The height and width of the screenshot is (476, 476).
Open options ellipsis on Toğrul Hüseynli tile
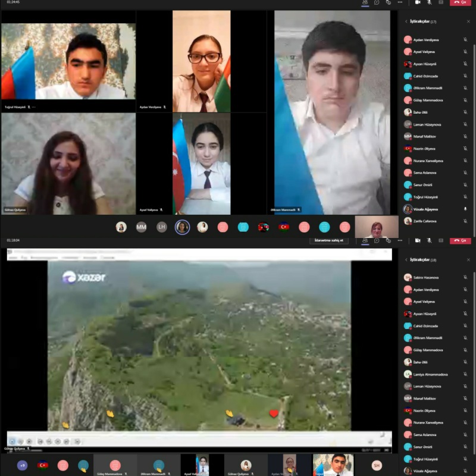coord(34,107)
